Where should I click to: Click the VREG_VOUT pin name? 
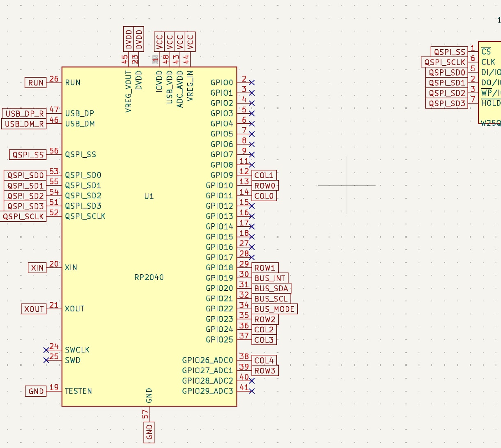click(x=129, y=92)
